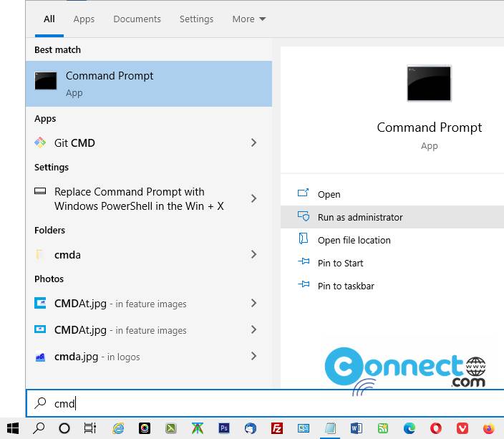
Task: Expand the Git CMD result arrow
Action: click(253, 143)
